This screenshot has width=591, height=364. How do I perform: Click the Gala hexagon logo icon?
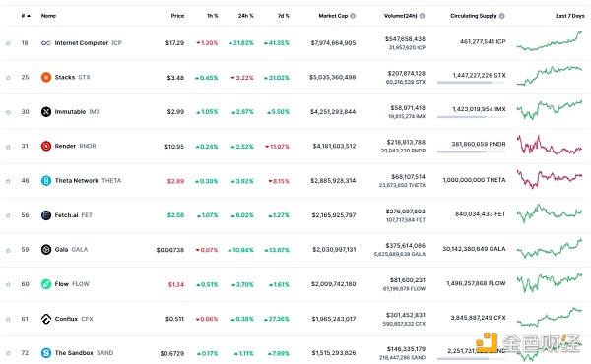coord(46,250)
